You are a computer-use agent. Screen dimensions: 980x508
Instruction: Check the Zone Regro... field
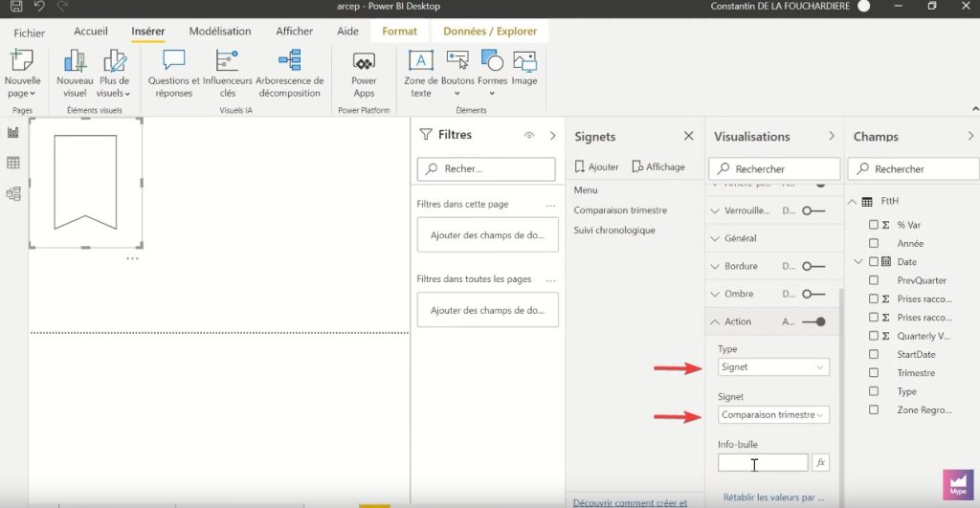[x=874, y=409]
